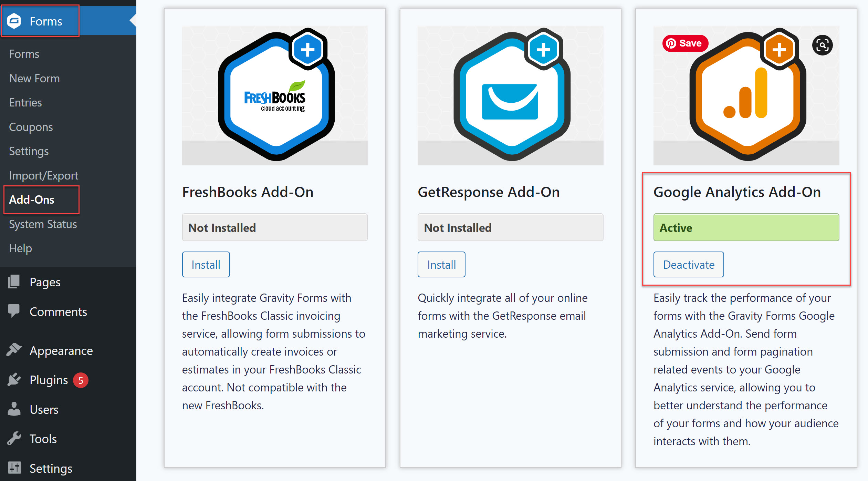Click the Comments speech bubble icon

click(x=14, y=310)
